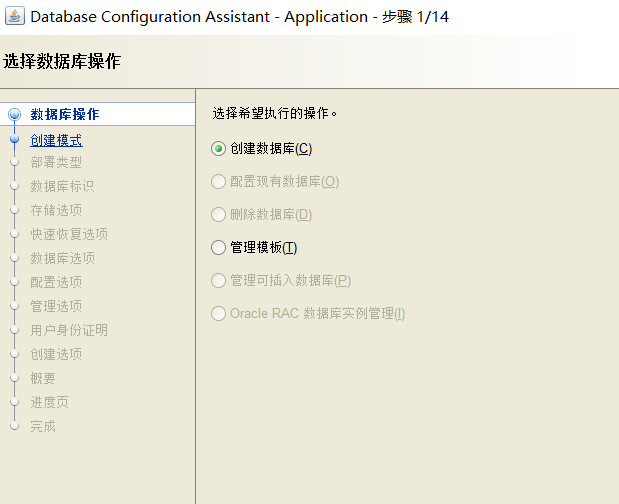Click the 数据库选项 step in sidebar
This screenshot has width=619, height=504.
click(x=62, y=258)
